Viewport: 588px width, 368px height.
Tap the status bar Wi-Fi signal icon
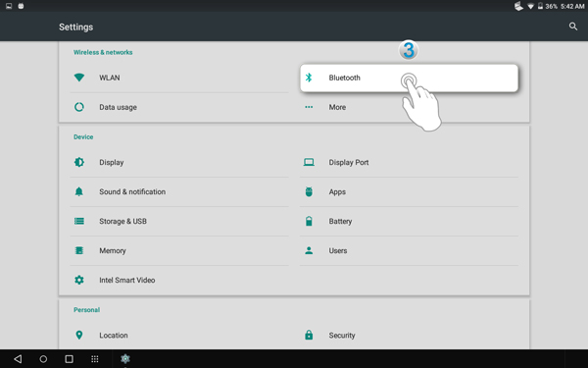coord(530,7)
